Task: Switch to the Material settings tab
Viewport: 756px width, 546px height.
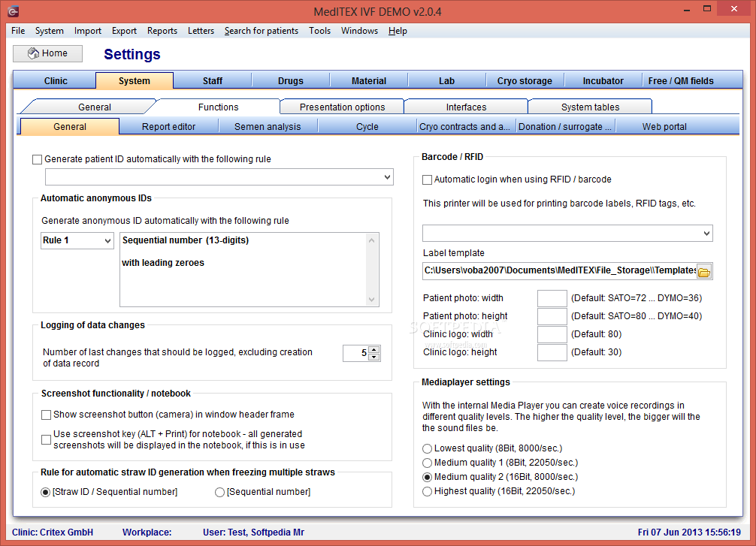Action: pyautogui.click(x=369, y=81)
